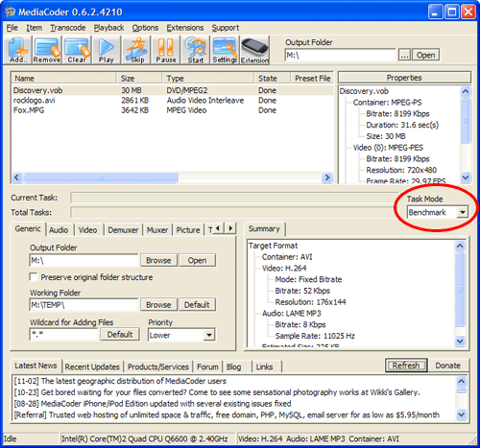Open the Blog tab

point(234,366)
